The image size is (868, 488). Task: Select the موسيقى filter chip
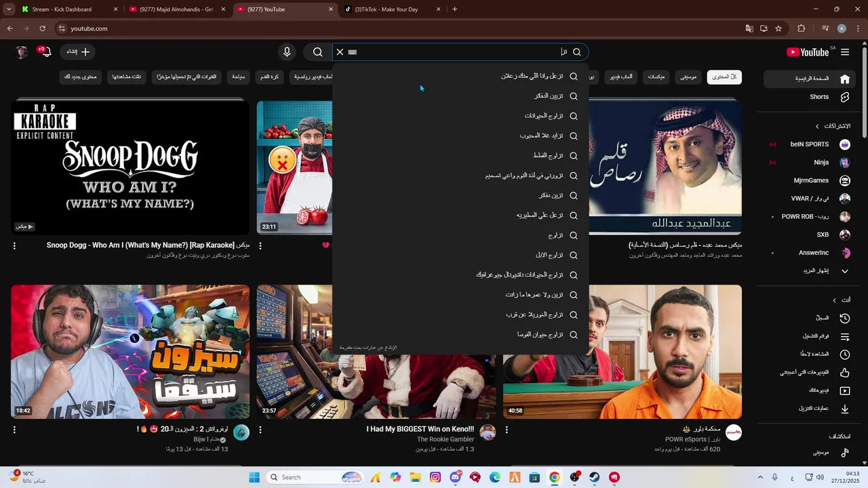pos(688,77)
